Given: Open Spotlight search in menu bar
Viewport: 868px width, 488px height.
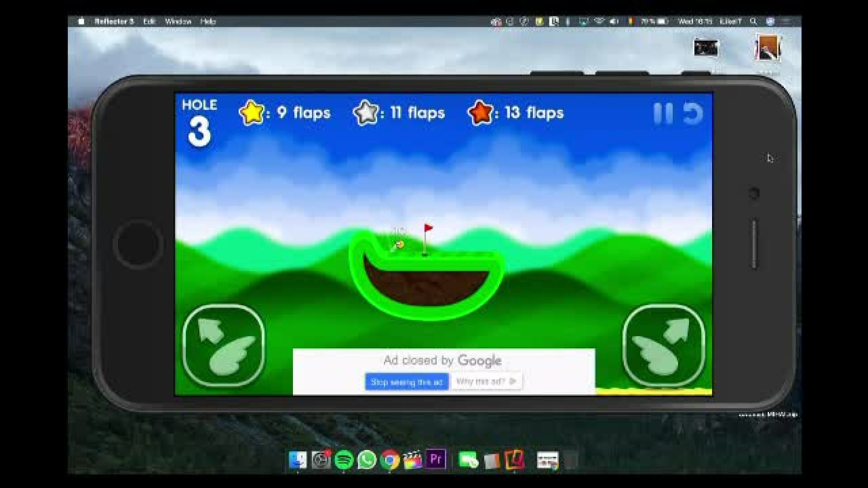Looking at the screenshot, I should coord(753,21).
